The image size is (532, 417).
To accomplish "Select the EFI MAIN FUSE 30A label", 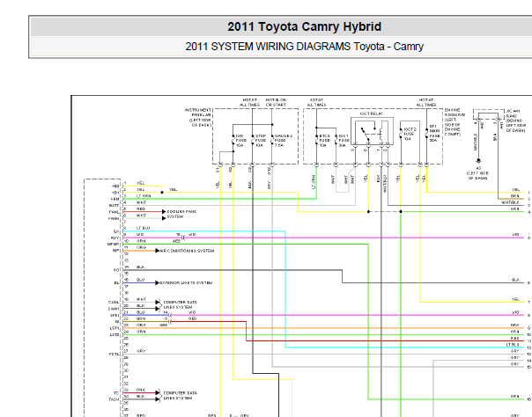I will point(434,133).
